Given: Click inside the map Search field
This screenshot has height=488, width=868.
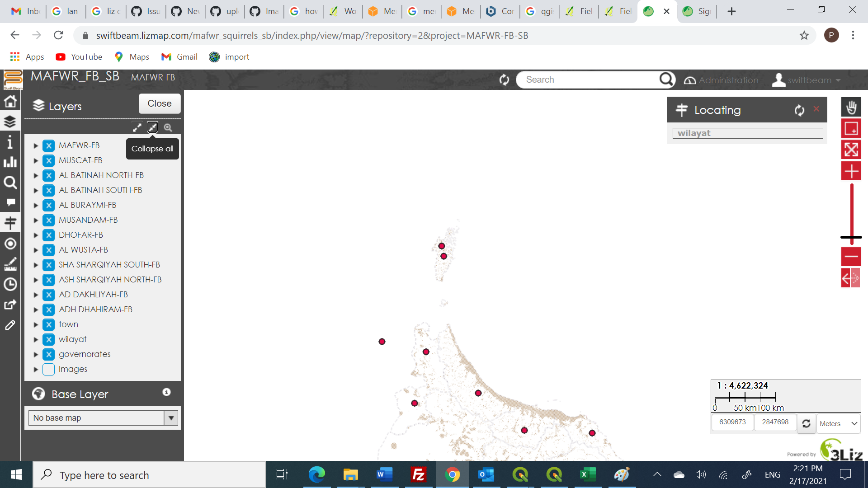Looking at the screenshot, I should click(x=588, y=79).
